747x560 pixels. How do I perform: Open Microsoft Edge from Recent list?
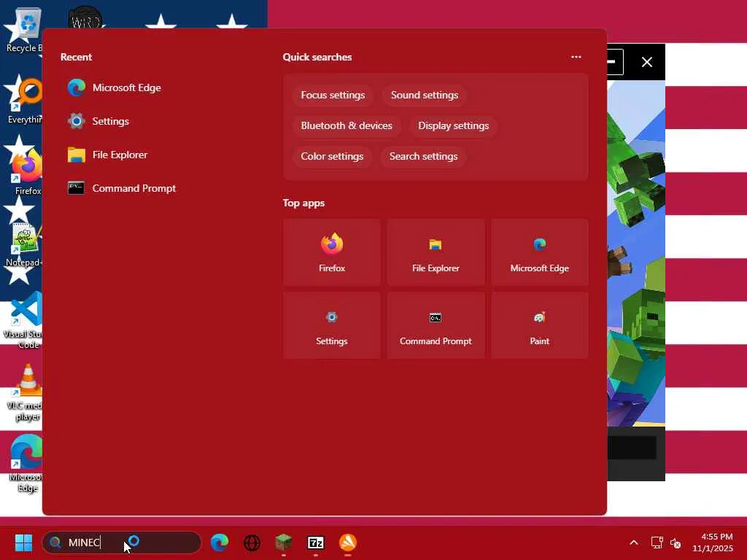pyautogui.click(x=115, y=87)
